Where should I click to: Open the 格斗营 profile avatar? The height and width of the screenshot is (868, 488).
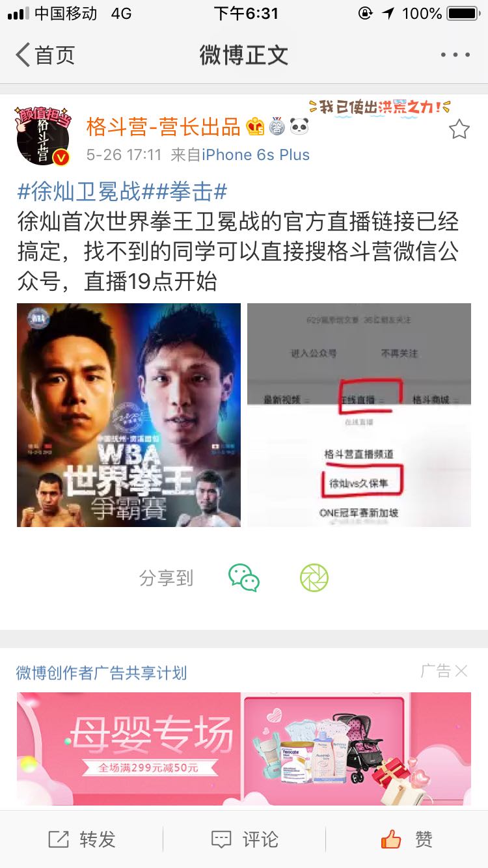coord(44,137)
